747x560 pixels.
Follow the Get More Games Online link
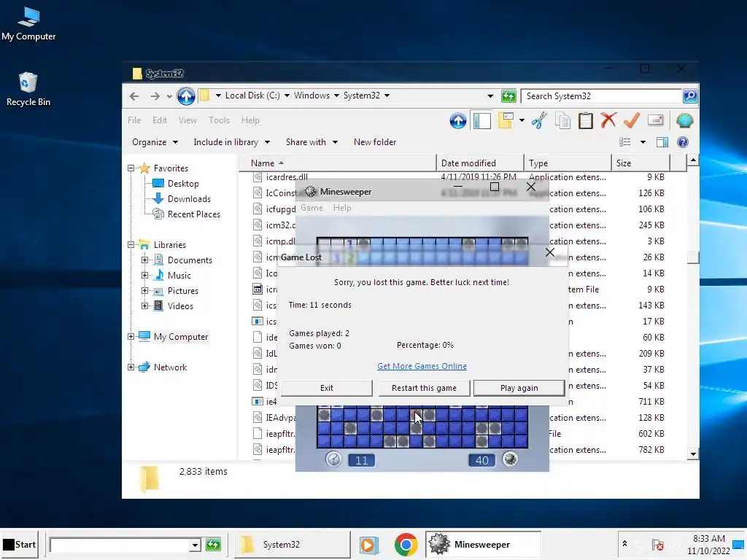click(x=422, y=366)
